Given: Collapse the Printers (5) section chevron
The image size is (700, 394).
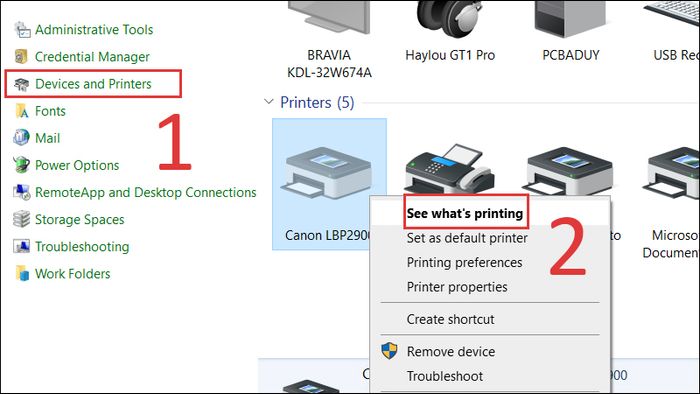Looking at the screenshot, I should pos(269,102).
